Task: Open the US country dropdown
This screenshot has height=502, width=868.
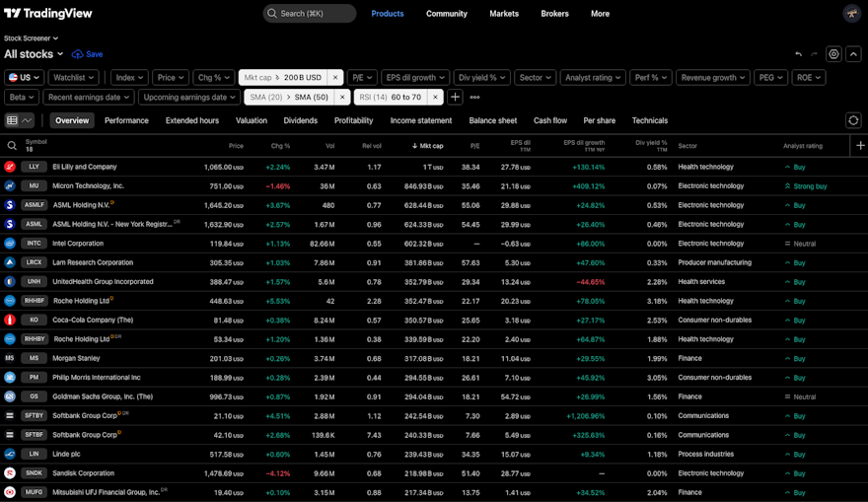Action: point(25,78)
